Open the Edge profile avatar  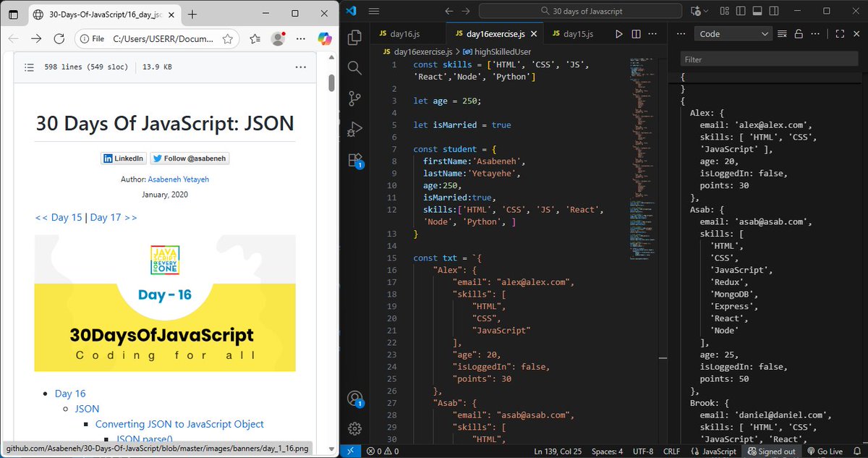278,39
